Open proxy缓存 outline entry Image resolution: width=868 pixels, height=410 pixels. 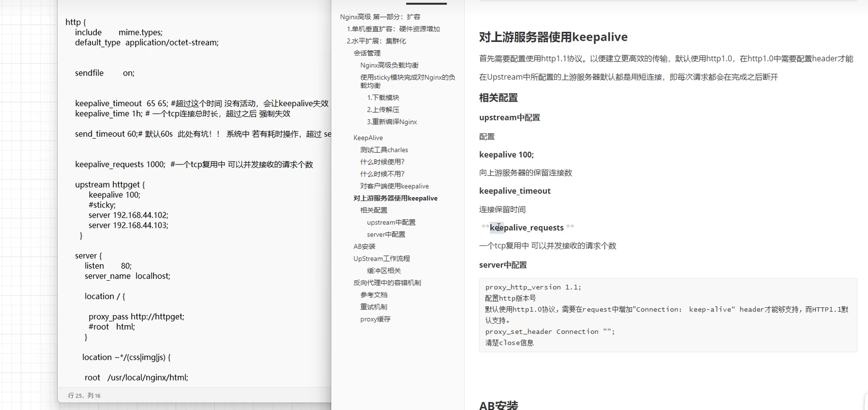pyautogui.click(x=376, y=319)
